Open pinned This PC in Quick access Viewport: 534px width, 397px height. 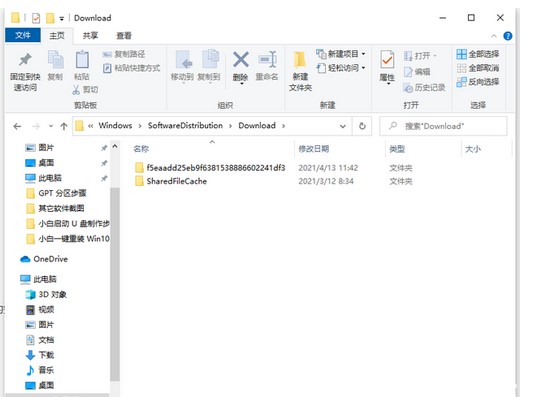tap(43, 178)
